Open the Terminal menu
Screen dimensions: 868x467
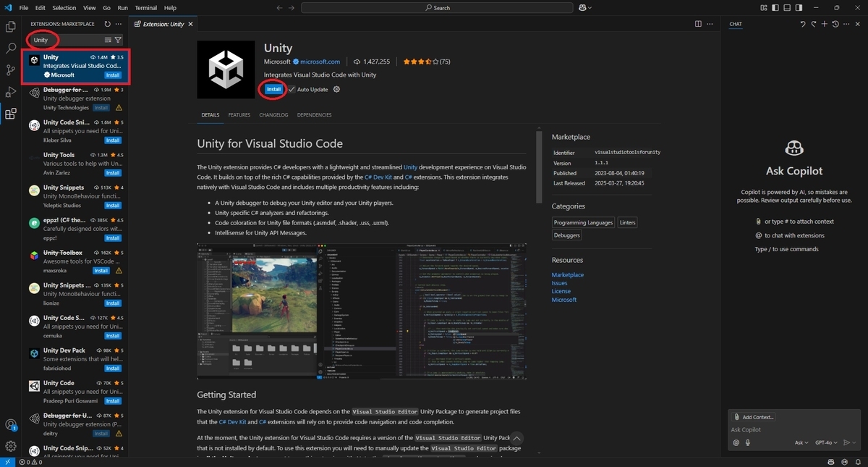click(145, 8)
